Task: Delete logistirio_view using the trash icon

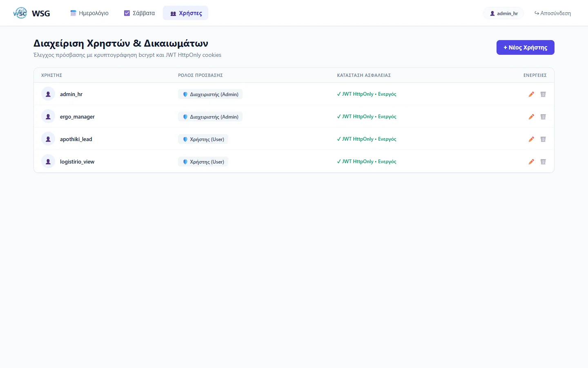Action: pos(543,162)
